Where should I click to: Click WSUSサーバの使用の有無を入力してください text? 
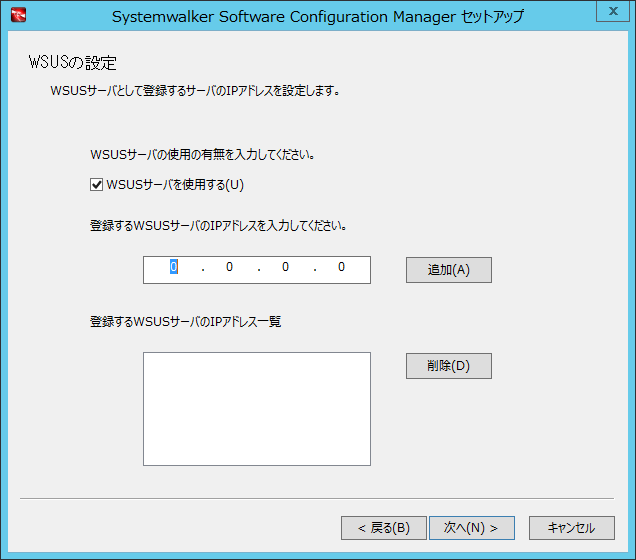coord(202,154)
